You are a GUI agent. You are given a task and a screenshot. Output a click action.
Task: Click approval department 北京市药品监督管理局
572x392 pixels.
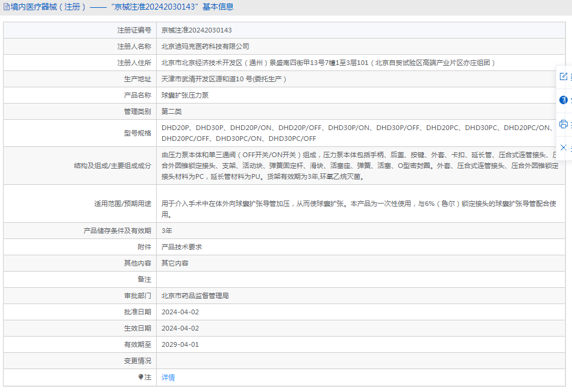pos(195,296)
